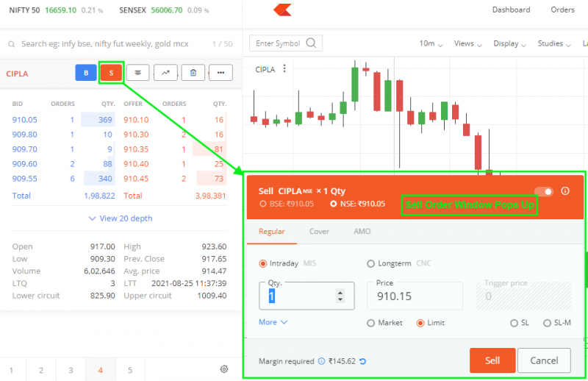Switch to the Cover order tab

click(x=319, y=232)
